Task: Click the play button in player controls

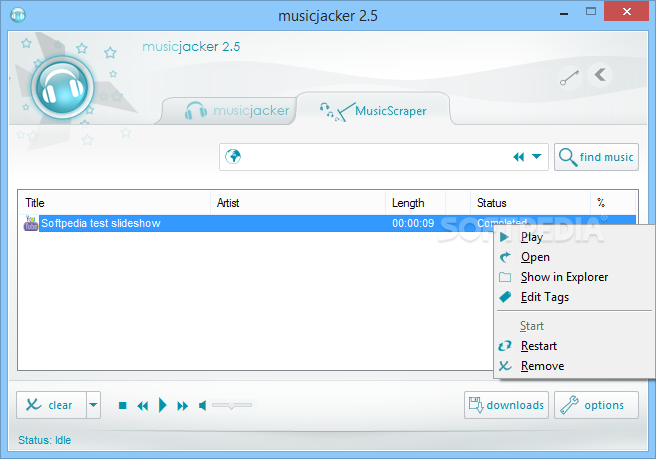Action: [x=163, y=405]
